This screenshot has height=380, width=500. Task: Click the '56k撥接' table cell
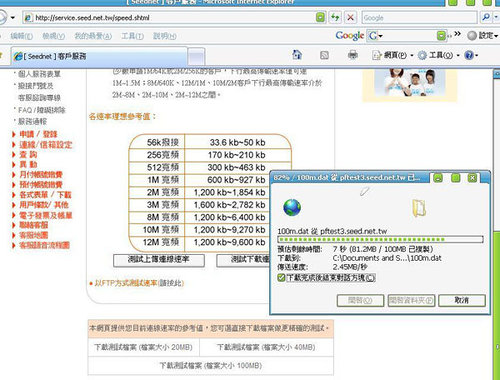[157, 142]
